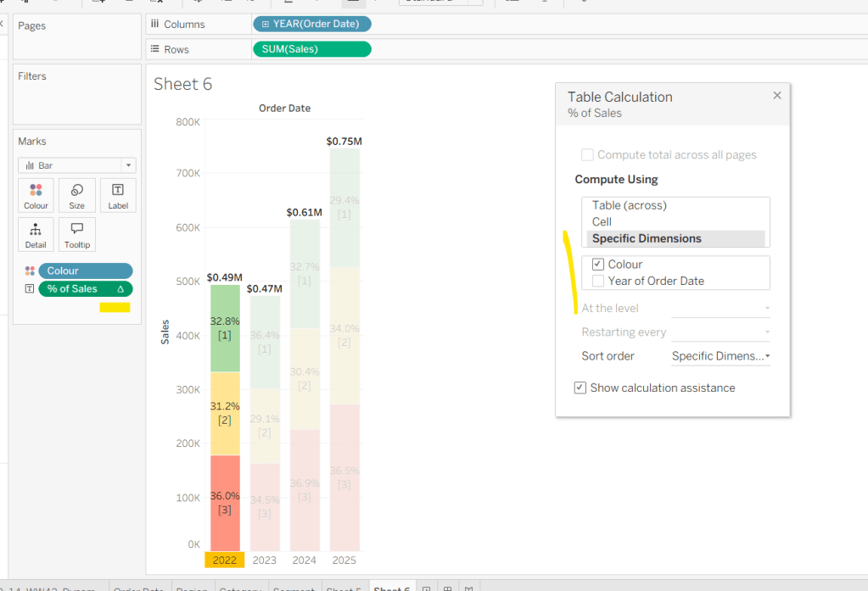
Task: Uncheck the Colour dimension checkbox
Action: tap(597, 265)
